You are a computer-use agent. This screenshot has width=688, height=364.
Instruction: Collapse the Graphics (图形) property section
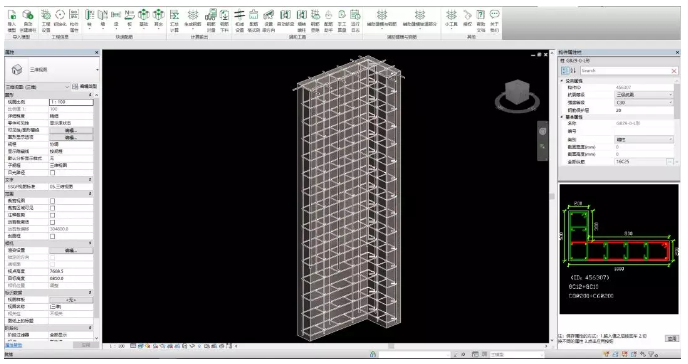coord(90,95)
